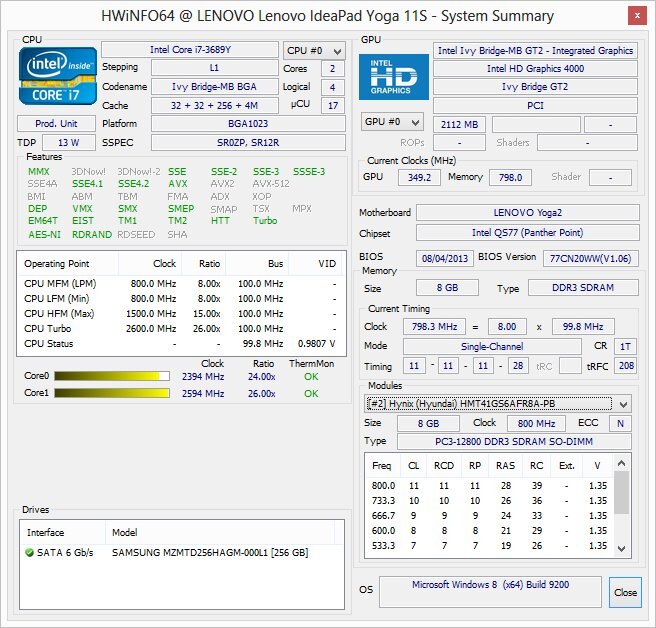Click the Ivy Bridge-MB BGA codename field
Screen dimensions: 656x628
(x=214, y=87)
